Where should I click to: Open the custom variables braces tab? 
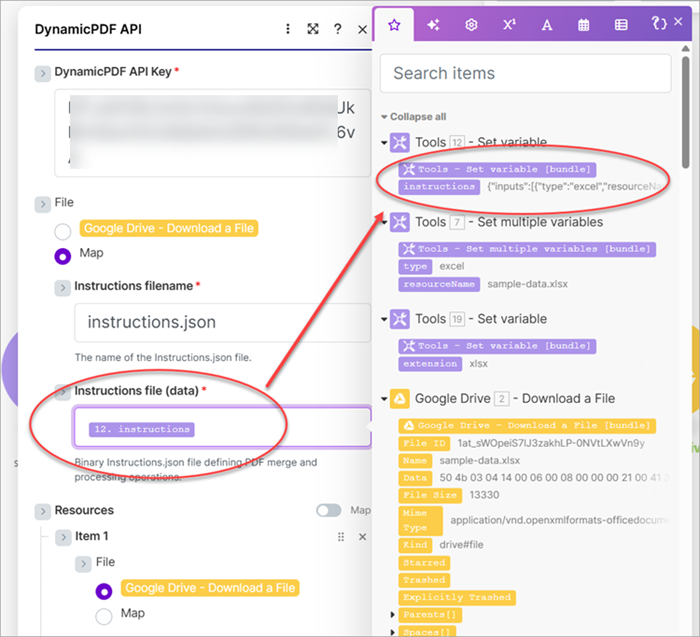(x=659, y=25)
